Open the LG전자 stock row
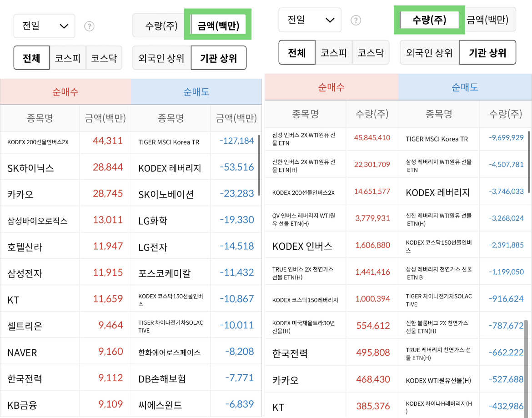 click(x=153, y=247)
